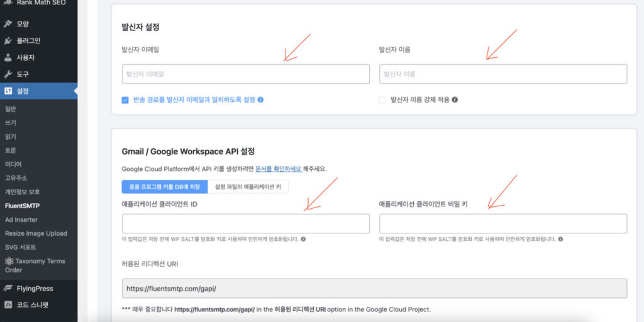
Task: Click the 설정 settings slider icon
Action: tap(8, 91)
